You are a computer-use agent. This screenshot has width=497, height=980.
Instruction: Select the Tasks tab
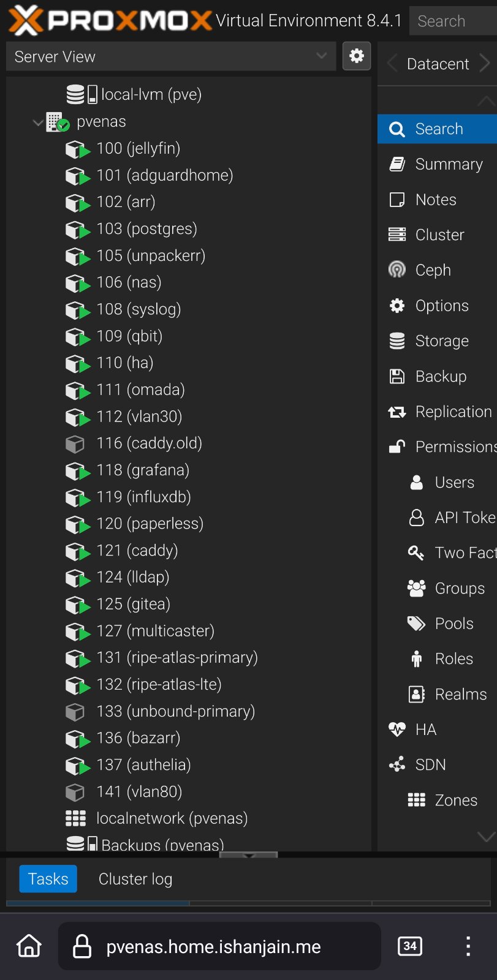[48, 879]
